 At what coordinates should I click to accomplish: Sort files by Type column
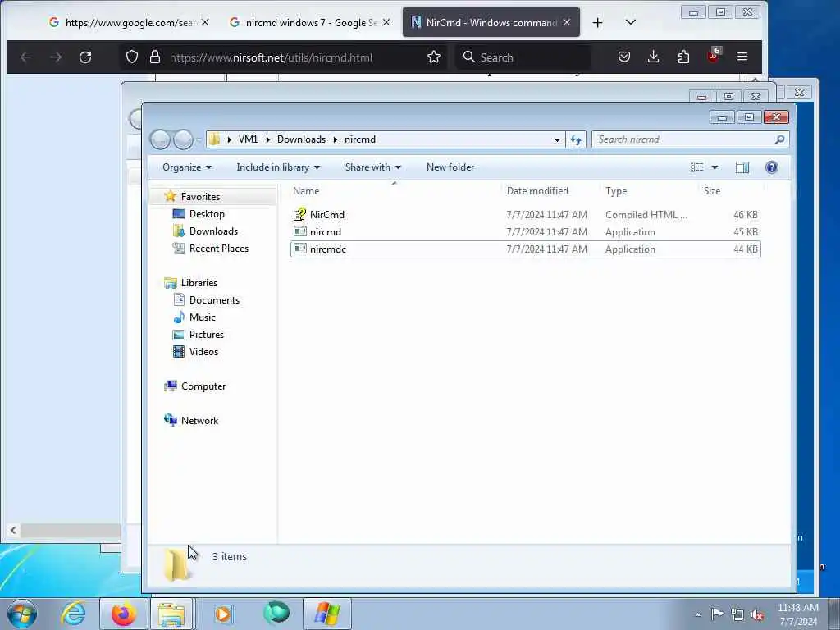pyautogui.click(x=616, y=191)
